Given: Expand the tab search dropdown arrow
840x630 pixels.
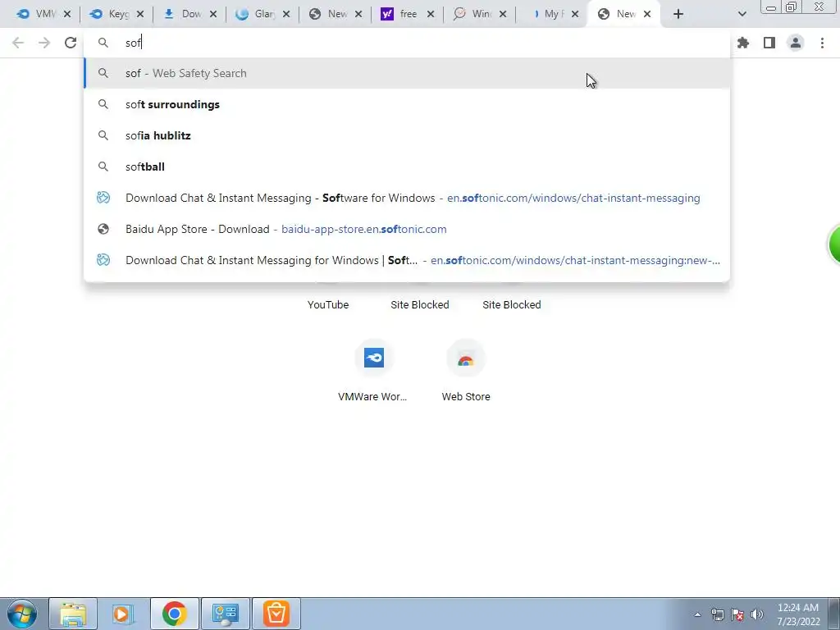Looking at the screenshot, I should 742,14.
